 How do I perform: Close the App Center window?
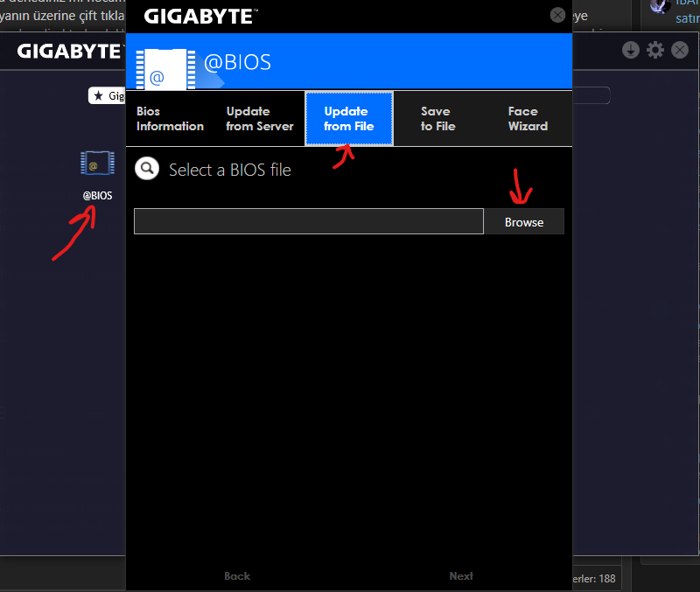680,50
